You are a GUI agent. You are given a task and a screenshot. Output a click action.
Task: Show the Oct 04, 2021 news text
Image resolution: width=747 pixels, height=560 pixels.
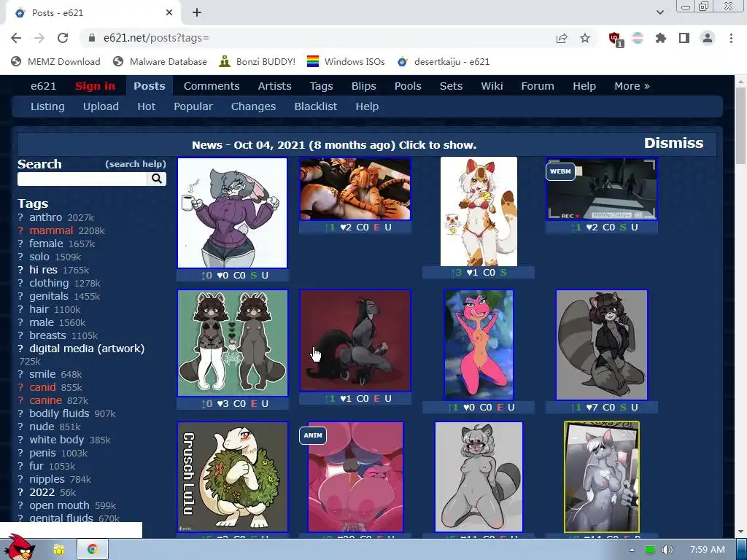click(334, 145)
